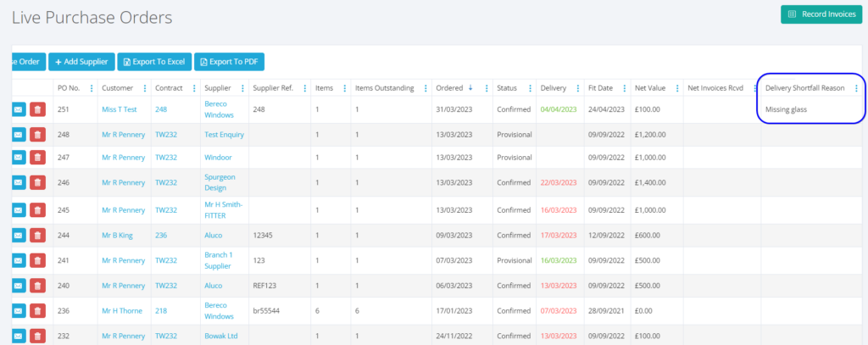Click Export To PDF button

pos(229,62)
